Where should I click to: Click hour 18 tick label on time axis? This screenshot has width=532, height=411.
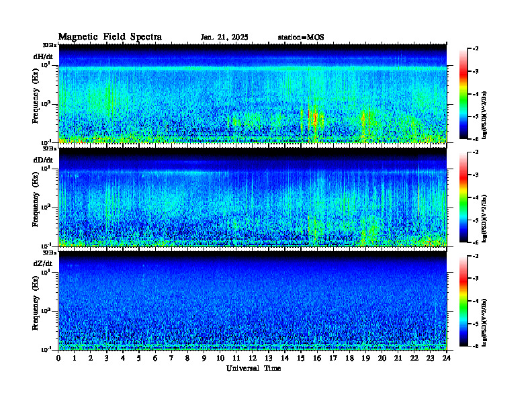pos(349,359)
